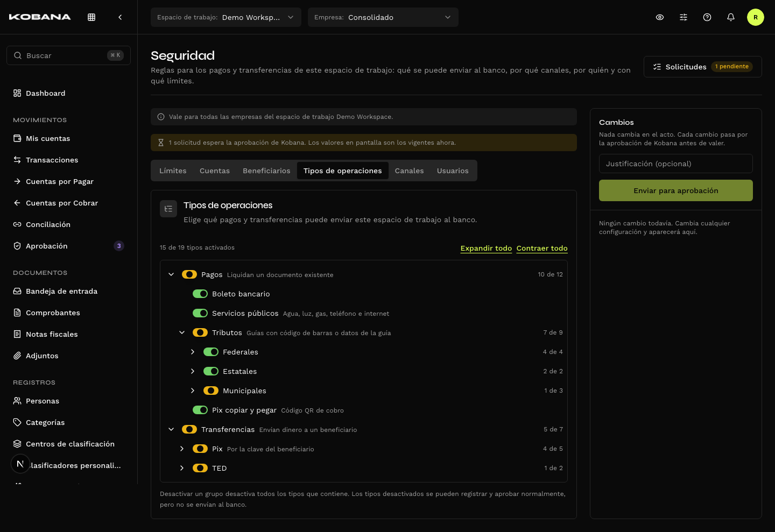The image size is (775, 532).
Task: Expand the Pix transfer row chevron
Action: [x=182, y=449]
